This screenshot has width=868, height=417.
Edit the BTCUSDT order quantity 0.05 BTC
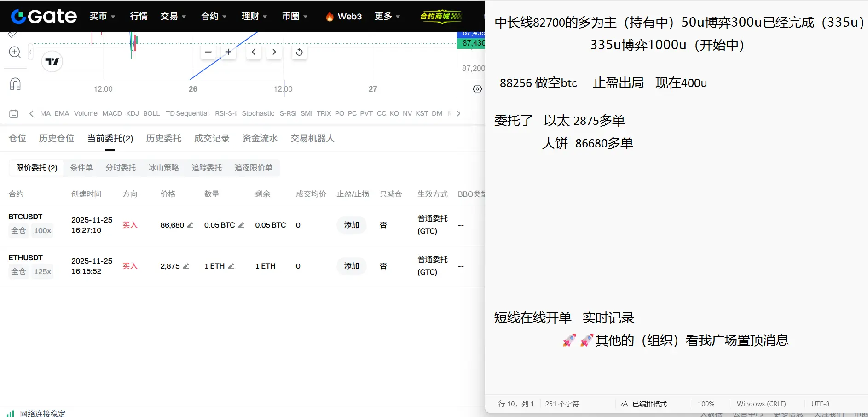pos(241,225)
